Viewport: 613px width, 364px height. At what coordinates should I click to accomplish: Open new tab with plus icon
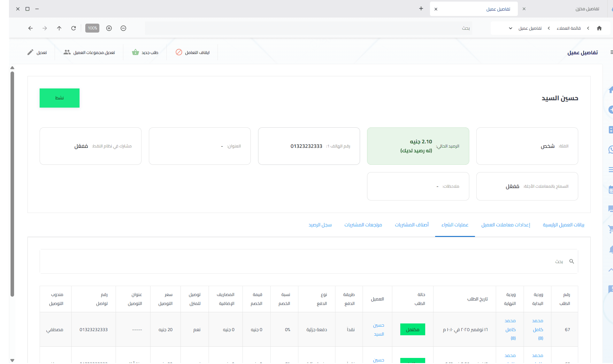[421, 9]
